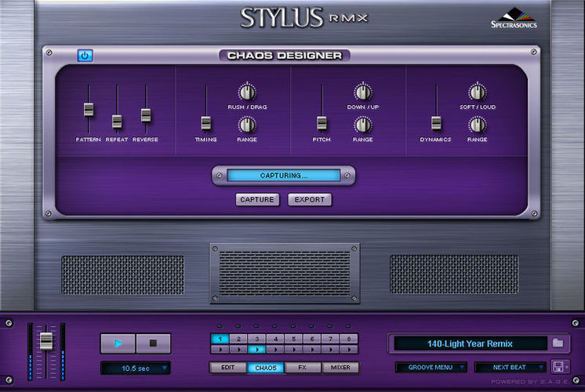
Task: Click the Dynamics slider handle
Action: 436,123
